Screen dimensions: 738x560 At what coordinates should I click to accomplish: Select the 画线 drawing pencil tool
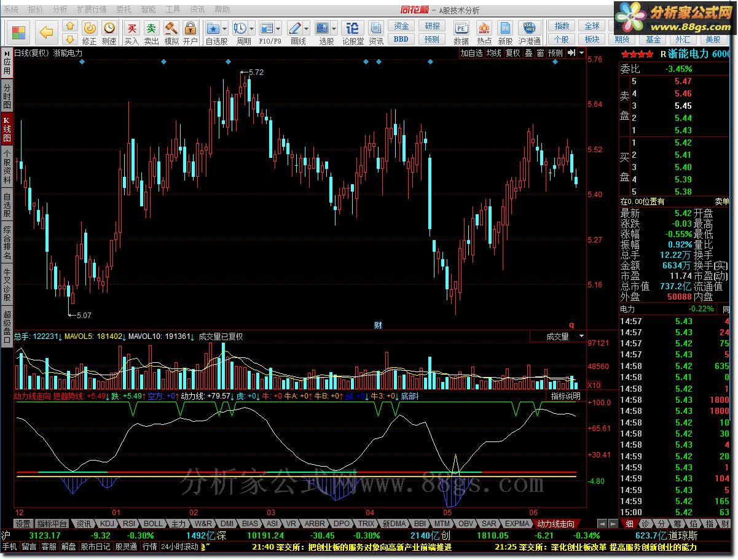click(x=295, y=28)
